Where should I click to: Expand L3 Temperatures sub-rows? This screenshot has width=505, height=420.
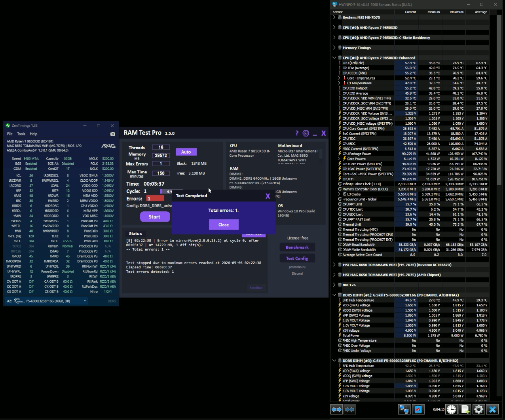[339, 83]
